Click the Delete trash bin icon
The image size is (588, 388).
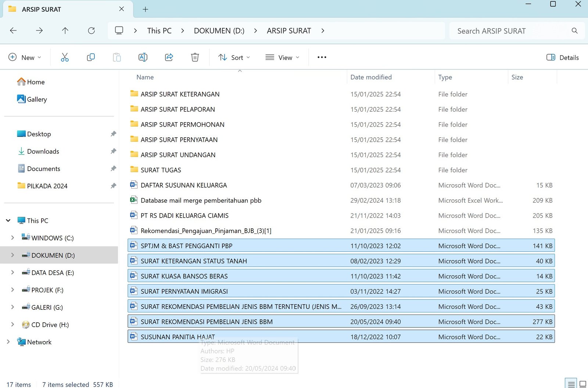tap(195, 57)
